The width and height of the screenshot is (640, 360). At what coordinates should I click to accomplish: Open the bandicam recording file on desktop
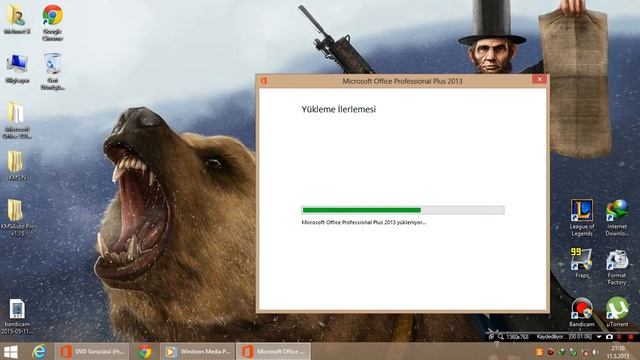[17, 316]
